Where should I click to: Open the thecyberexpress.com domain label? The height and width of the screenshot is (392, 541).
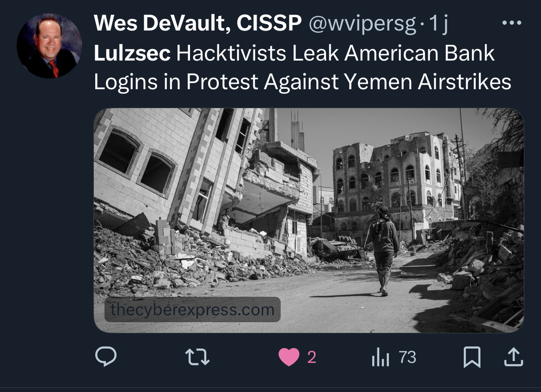tap(192, 310)
